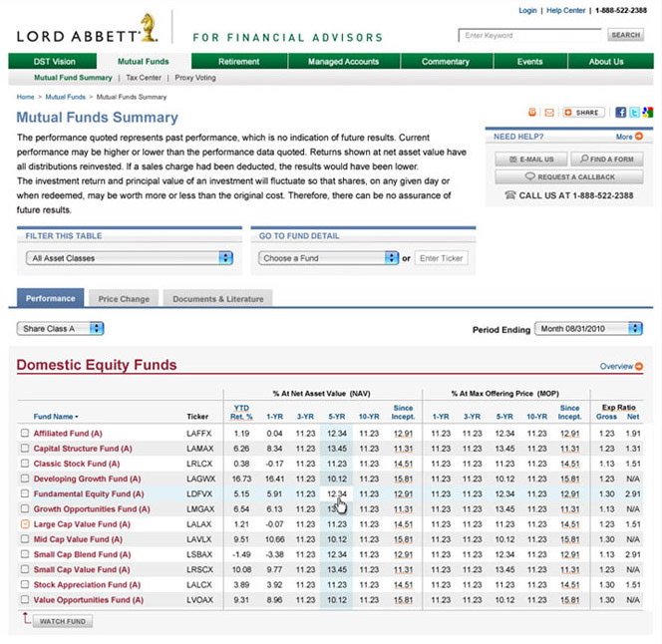Open the Mutual Funds menu
Image resolution: width=662 pixels, height=644 pixels.
coord(144,61)
